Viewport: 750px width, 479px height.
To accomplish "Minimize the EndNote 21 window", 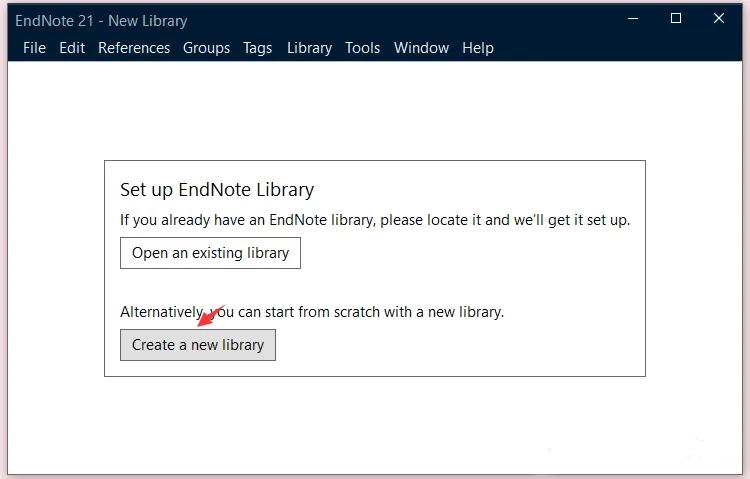I will [632, 18].
